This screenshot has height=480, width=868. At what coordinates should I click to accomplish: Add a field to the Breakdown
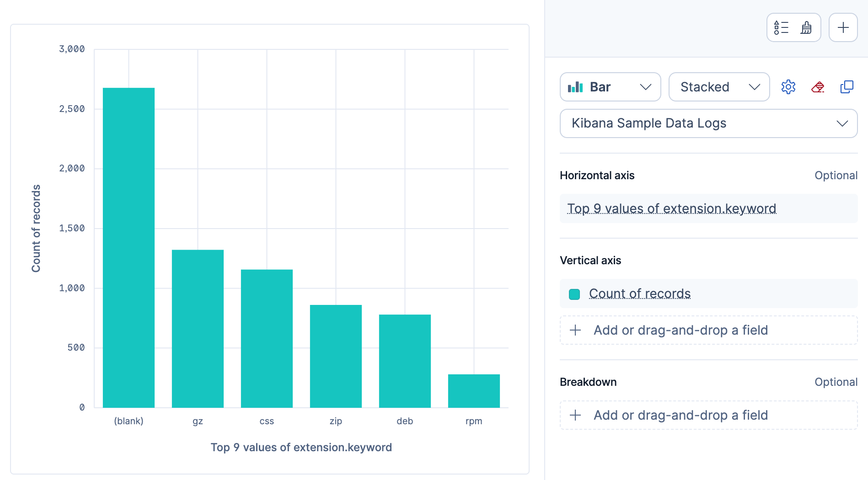point(708,415)
